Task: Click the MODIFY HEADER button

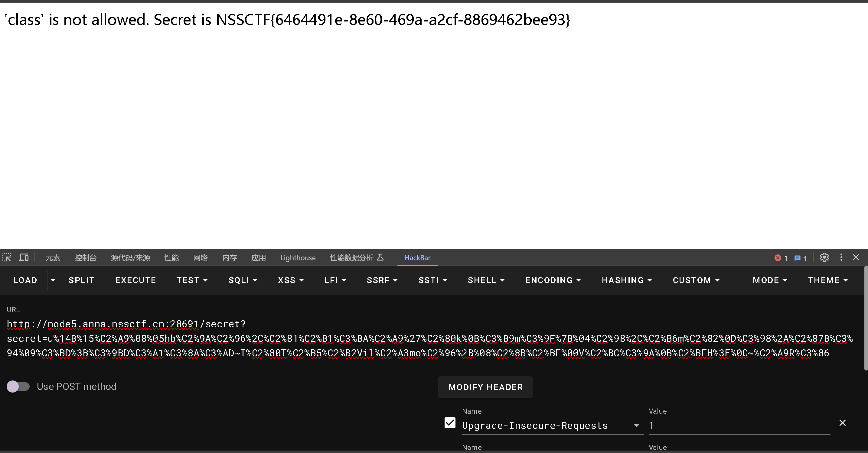Action: coord(485,387)
